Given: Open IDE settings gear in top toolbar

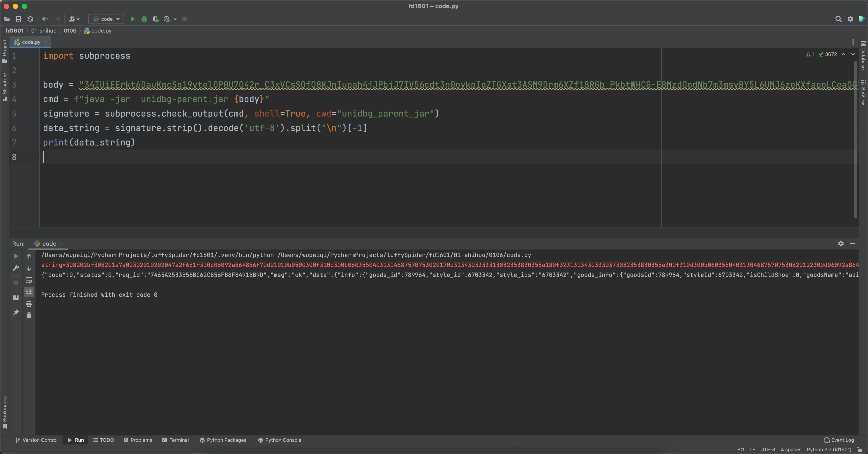Looking at the screenshot, I should (850, 19).
